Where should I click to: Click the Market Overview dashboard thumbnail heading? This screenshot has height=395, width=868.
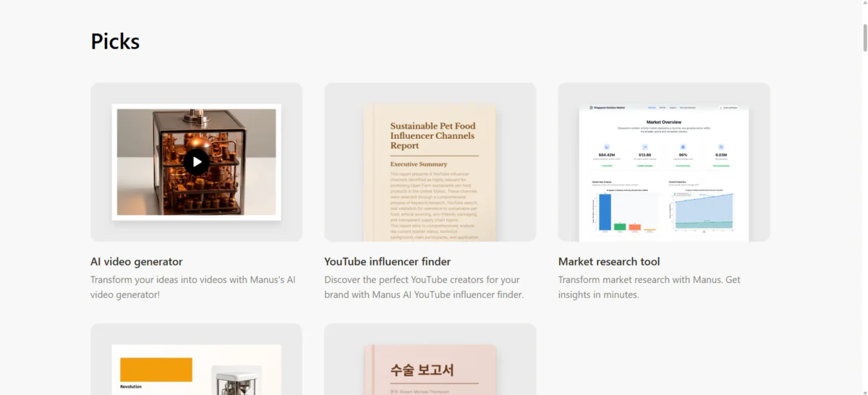tap(663, 122)
